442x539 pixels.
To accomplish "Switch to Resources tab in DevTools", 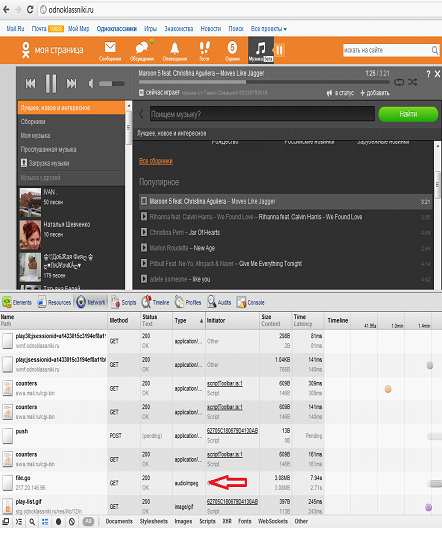I will 54,302.
